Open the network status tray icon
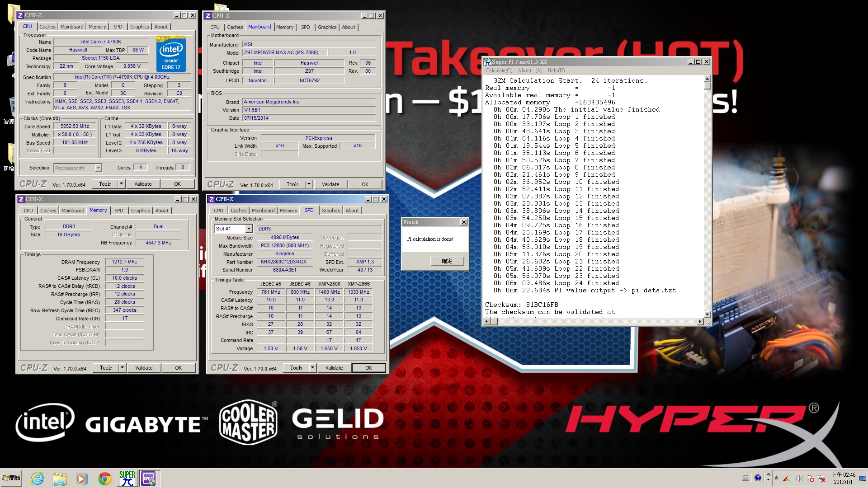 point(821,479)
